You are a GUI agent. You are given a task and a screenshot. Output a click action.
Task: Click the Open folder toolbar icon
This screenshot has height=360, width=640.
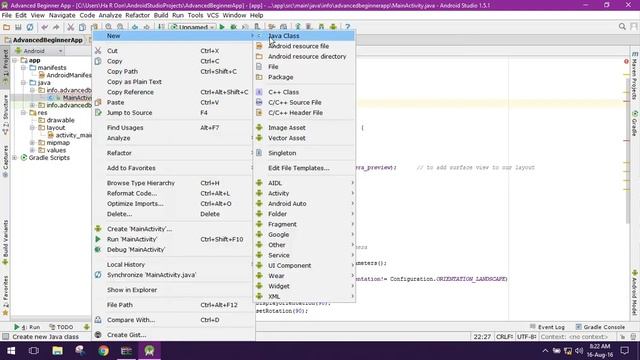(x=6, y=27)
